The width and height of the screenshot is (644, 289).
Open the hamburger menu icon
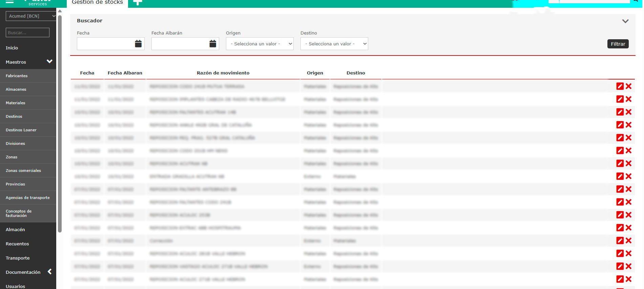[x=9, y=1]
